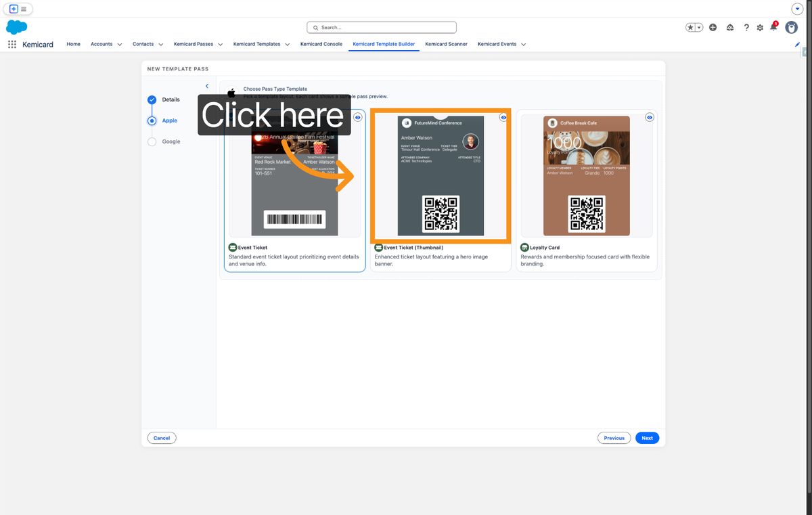Open the App Launcher grid icon
The height and width of the screenshot is (515, 812).
[x=12, y=44]
